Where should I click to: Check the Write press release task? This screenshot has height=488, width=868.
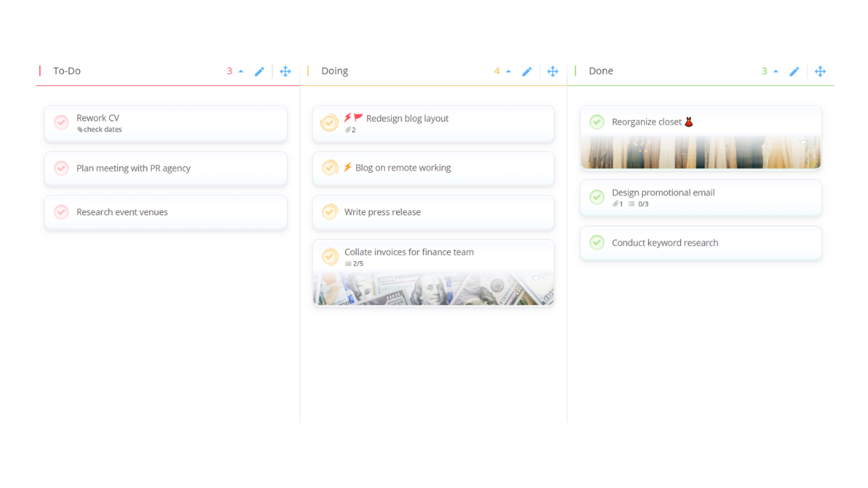pyautogui.click(x=330, y=212)
